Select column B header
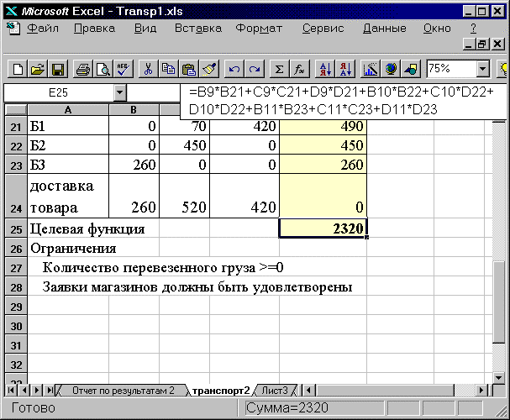Screen dimensions: 510x420 click(x=134, y=110)
